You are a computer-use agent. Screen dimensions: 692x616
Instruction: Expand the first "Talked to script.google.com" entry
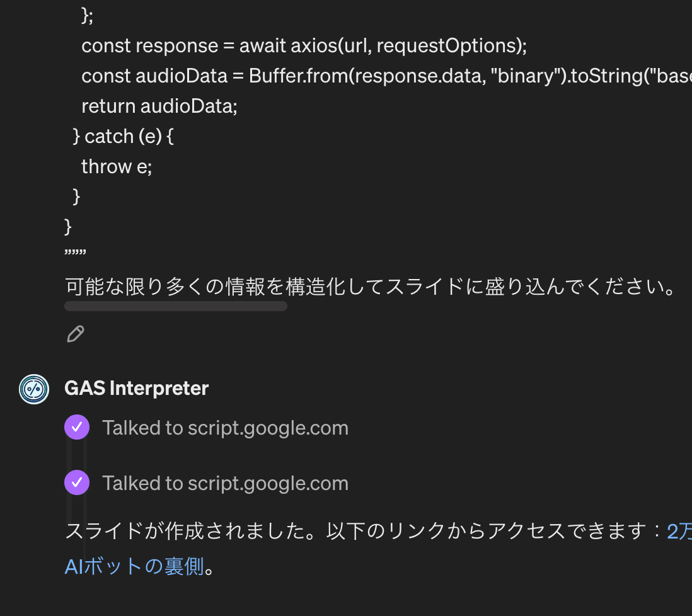click(x=225, y=428)
